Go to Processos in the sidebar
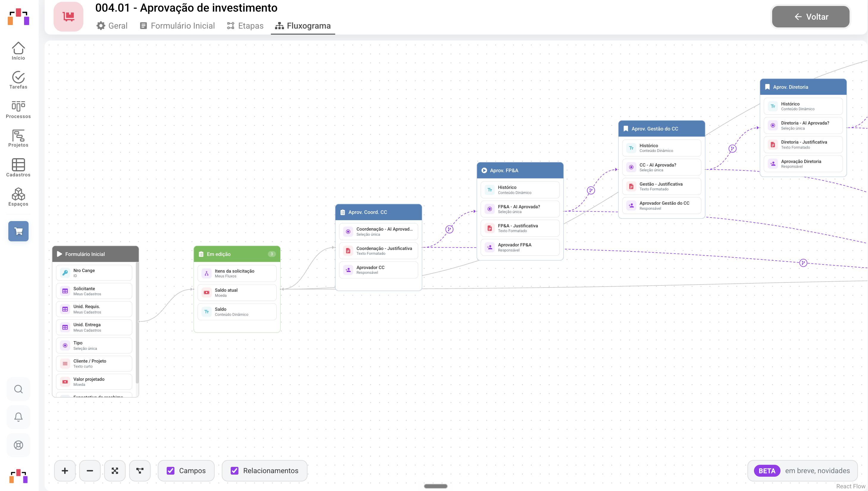This screenshot has width=868, height=491. 18,110
